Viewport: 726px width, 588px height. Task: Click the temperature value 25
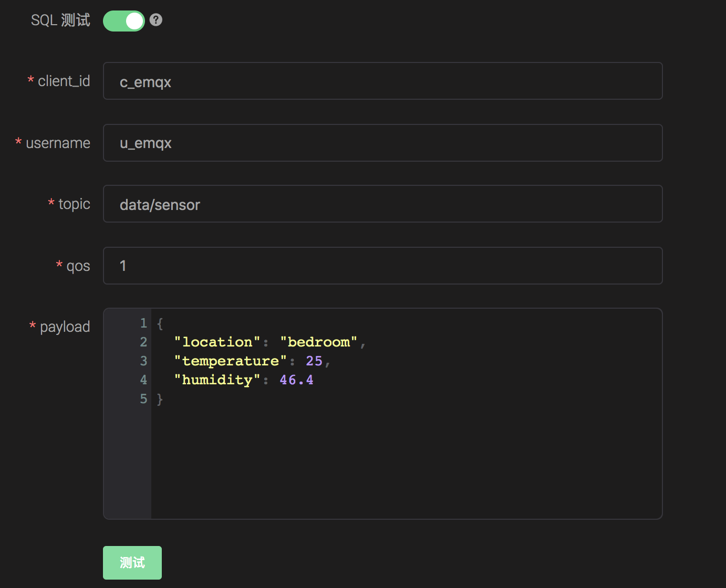(x=314, y=361)
